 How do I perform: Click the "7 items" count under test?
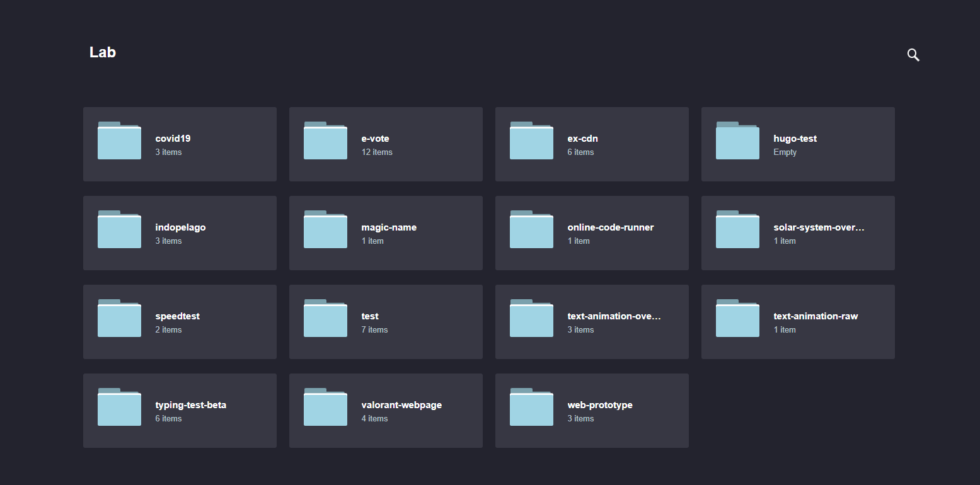pos(374,330)
